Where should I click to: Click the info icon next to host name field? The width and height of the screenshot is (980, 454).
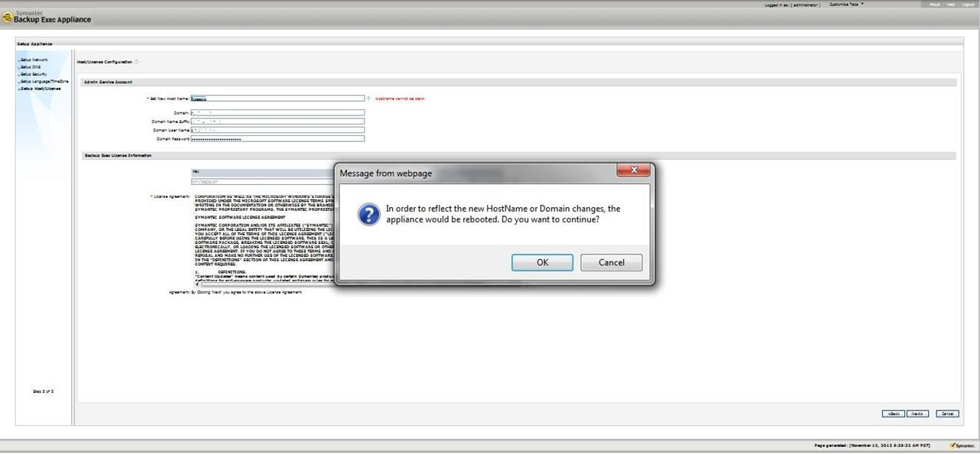point(368,99)
